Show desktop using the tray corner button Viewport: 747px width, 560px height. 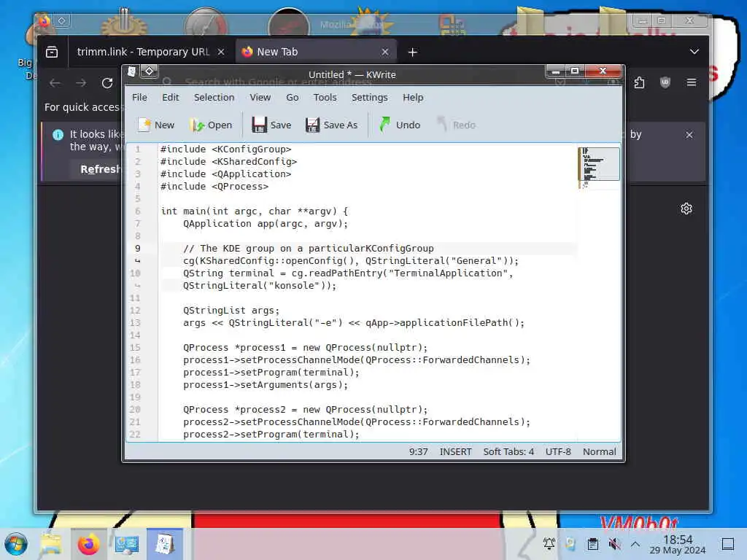(x=728, y=544)
